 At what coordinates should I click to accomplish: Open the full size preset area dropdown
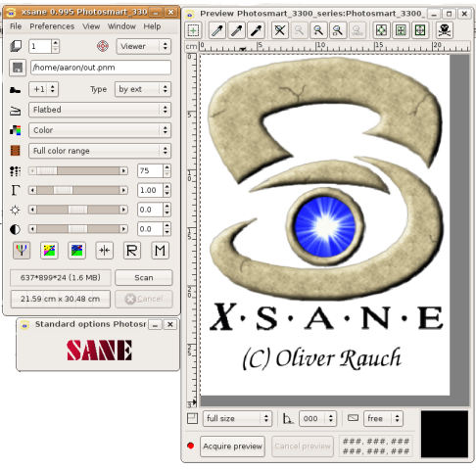tap(237, 418)
